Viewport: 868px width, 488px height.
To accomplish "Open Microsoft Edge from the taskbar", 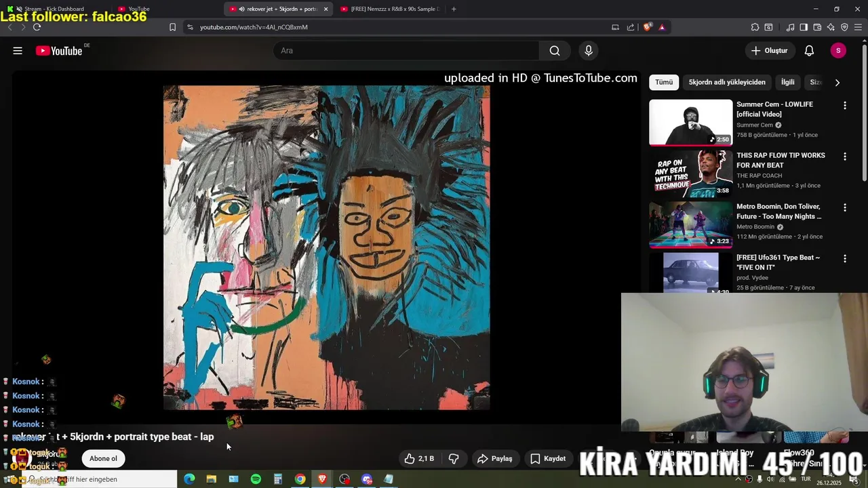I will (x=189, y=479).
